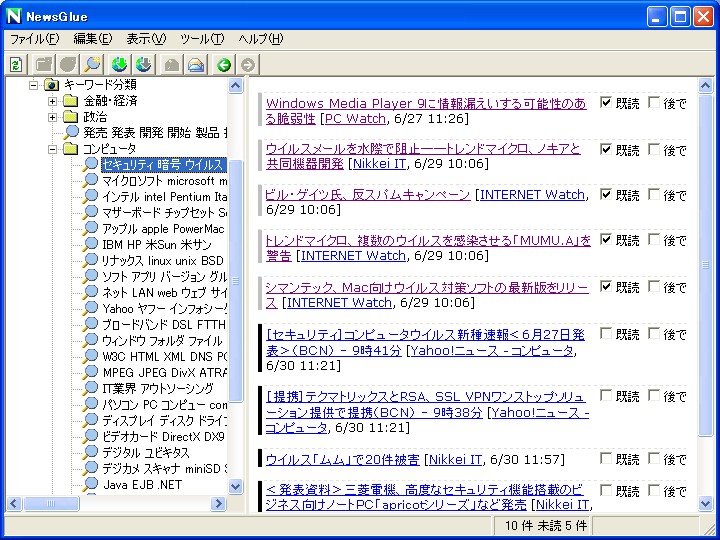Open the 表示(V) menu

pos(146,39)
